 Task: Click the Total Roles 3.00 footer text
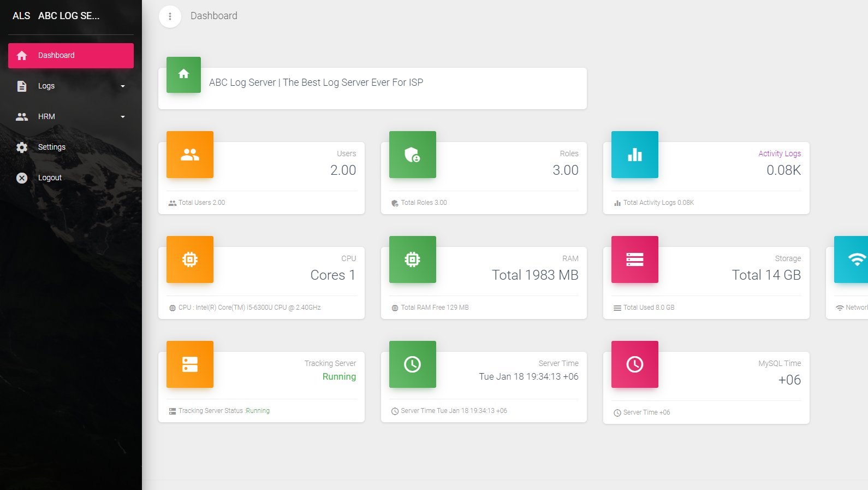pos(424,203)
